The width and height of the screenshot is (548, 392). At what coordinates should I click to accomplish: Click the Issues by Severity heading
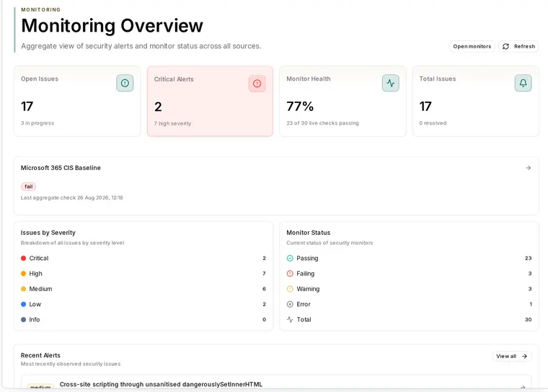[x=48, y=233]
